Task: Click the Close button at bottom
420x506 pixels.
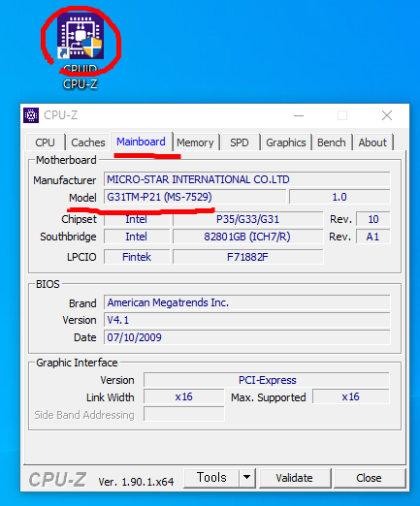Action: (369, 478)
